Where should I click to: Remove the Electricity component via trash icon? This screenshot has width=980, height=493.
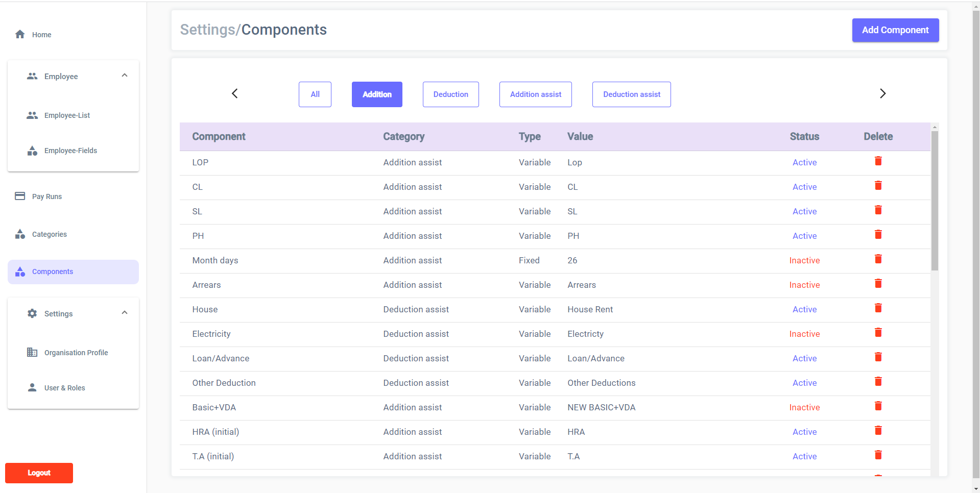coord(878,333)
